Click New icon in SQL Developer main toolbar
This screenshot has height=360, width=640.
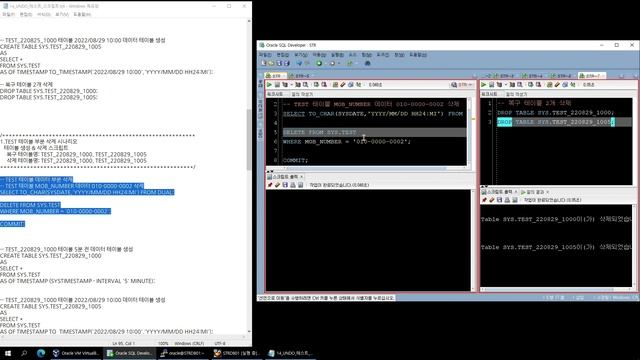[x=264, y=63]
